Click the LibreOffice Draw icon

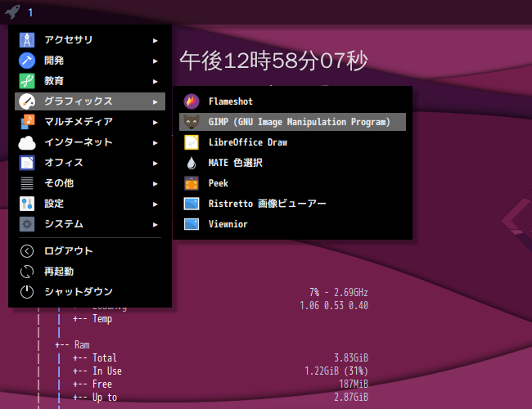tap(192, 142)
